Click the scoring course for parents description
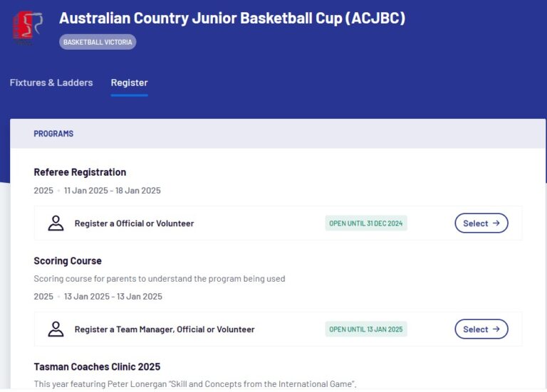This screenshot has width=547, height=392. [x=160, y=279]
